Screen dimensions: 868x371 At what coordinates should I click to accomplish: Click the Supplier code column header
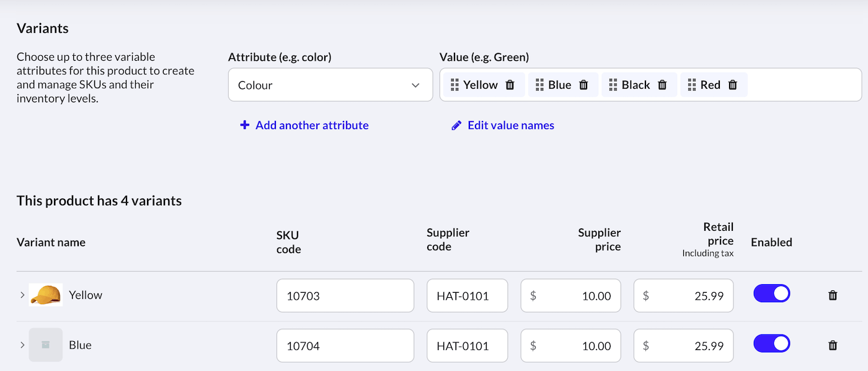[x=448, y=239]
